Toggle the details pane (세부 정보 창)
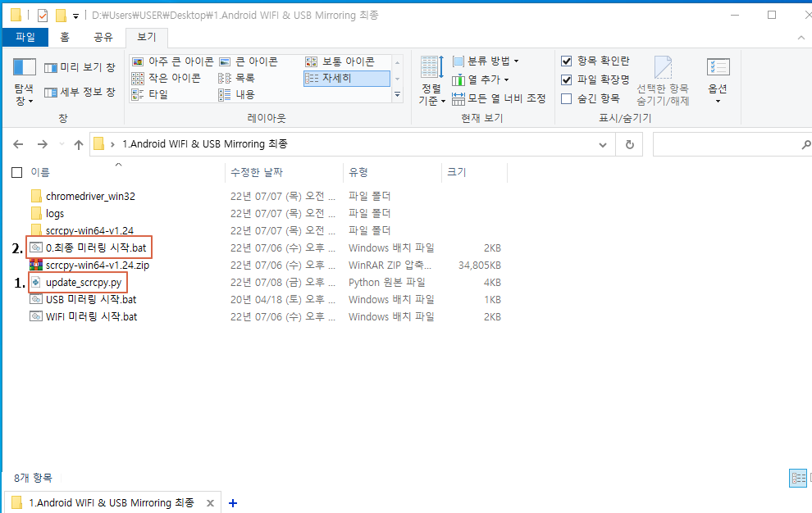 pyautogui.click(x=80, y=92)
